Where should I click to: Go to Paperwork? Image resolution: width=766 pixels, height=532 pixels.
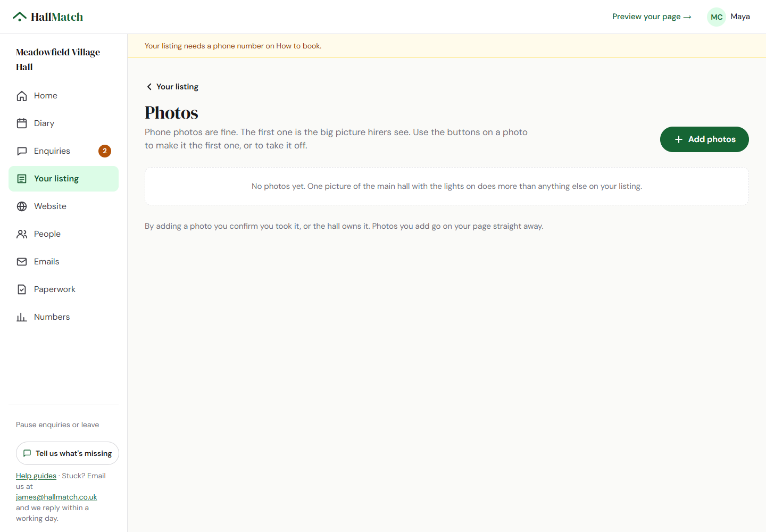coord(63,289)
